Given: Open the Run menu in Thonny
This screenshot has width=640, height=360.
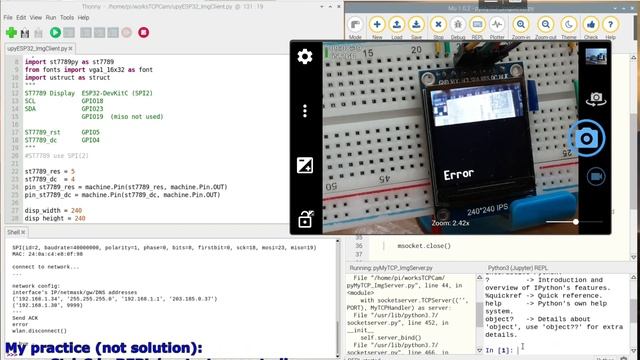Looking at the screenshot, I should click(51, 18).
